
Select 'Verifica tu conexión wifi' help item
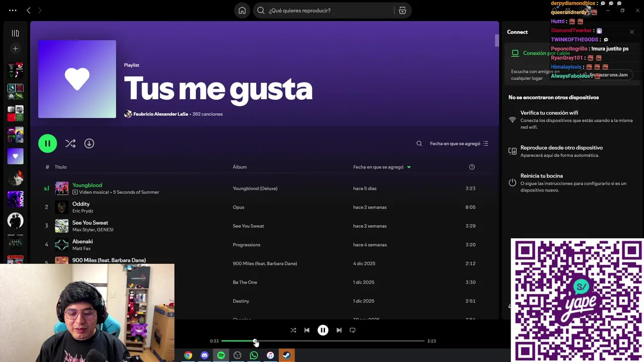coord(571,120)
